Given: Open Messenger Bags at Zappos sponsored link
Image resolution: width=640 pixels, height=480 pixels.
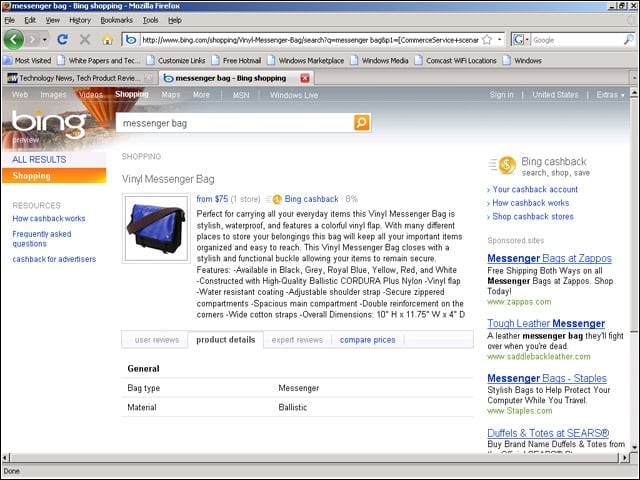Looking at the screenshot, I should (549, 258).
